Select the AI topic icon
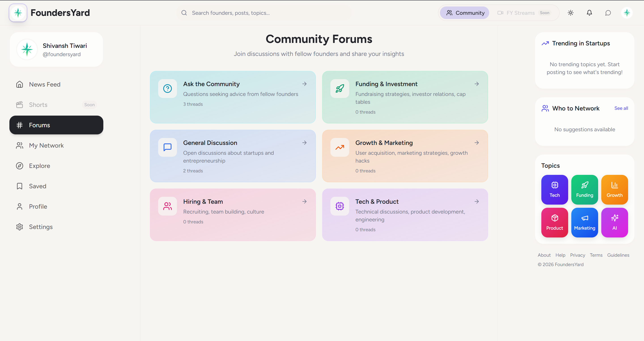 [x=614, y=222]
